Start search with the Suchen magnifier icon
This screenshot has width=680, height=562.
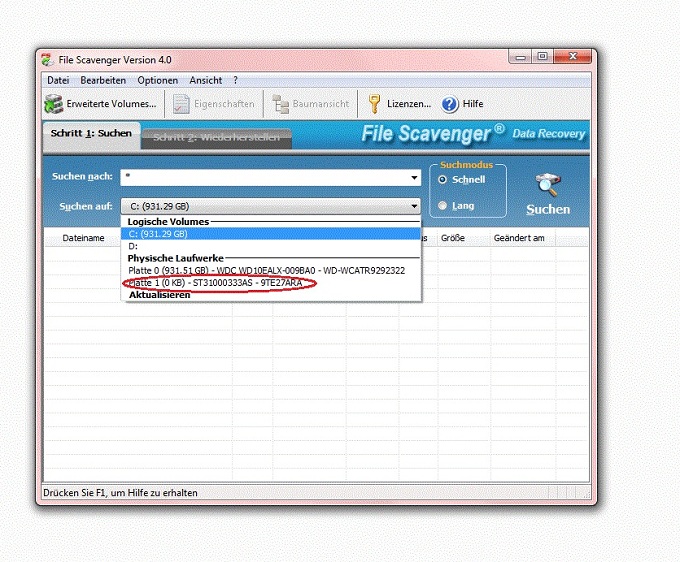548,185
